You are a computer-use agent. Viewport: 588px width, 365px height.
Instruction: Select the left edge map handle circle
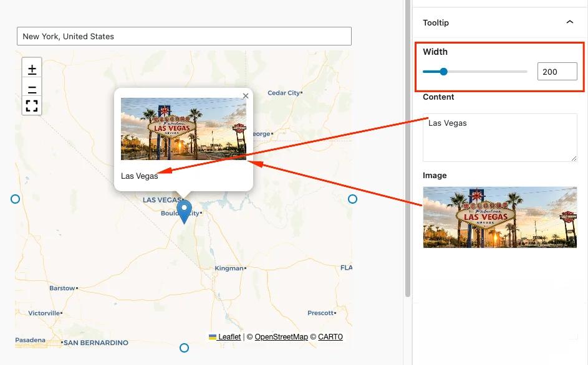point(15,199)
